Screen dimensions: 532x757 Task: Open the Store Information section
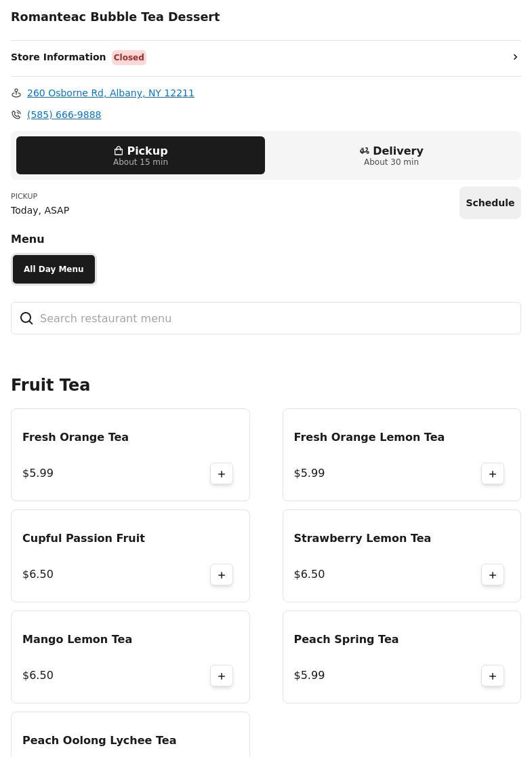(x=58, y=57)
